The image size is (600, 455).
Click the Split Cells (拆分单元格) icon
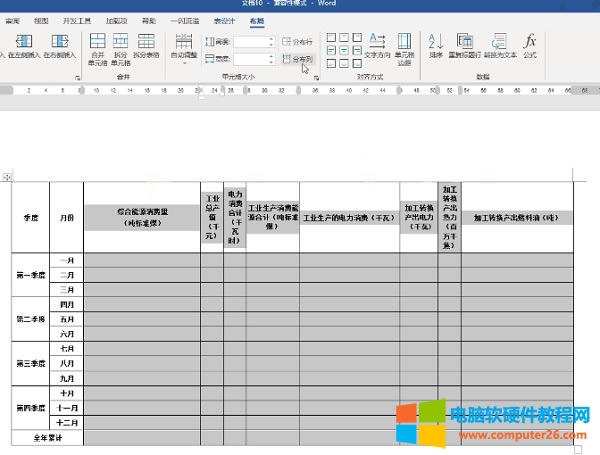pyautogui.click(x=120, y=46)
